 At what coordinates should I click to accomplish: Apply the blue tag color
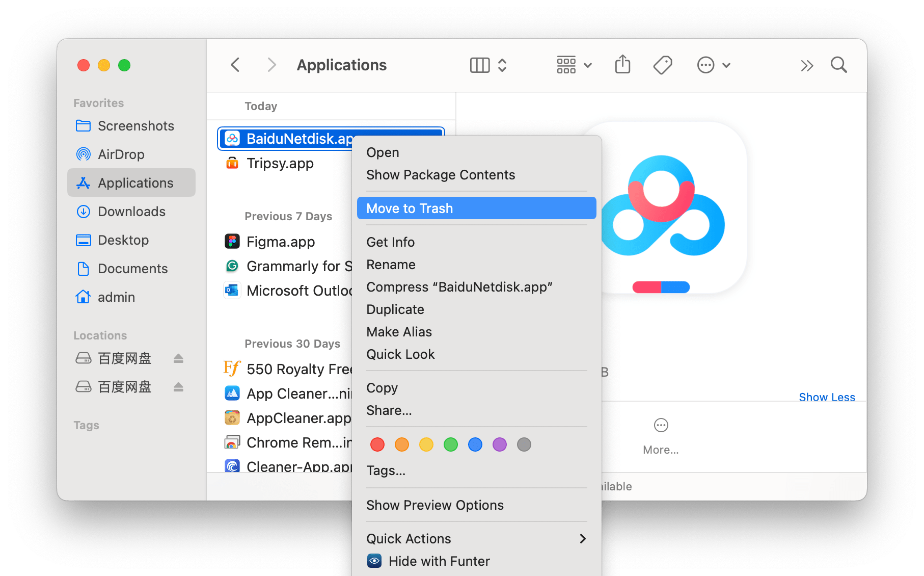(x=475, y=444)
